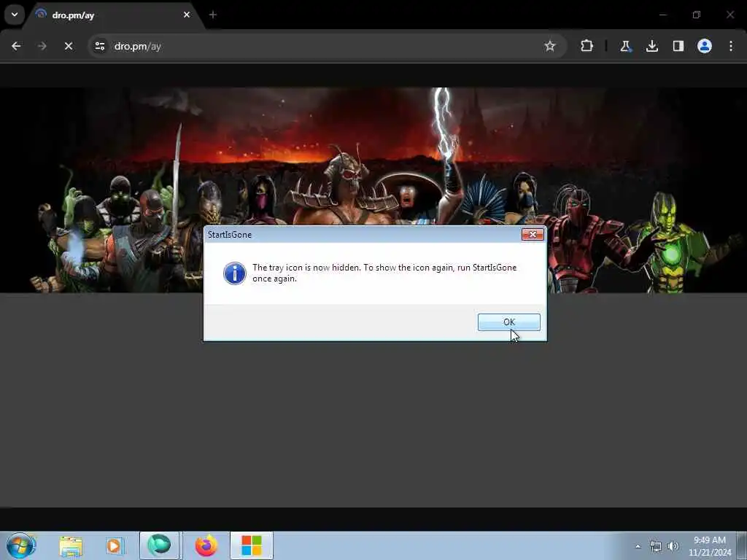
Task: Open the network tray icon
Action: (x=656, y=546)
